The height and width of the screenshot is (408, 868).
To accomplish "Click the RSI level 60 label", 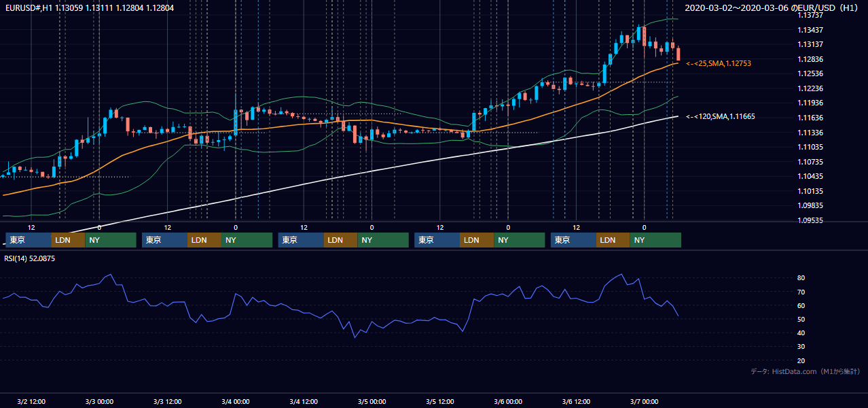I will click(x=801, y=305).
